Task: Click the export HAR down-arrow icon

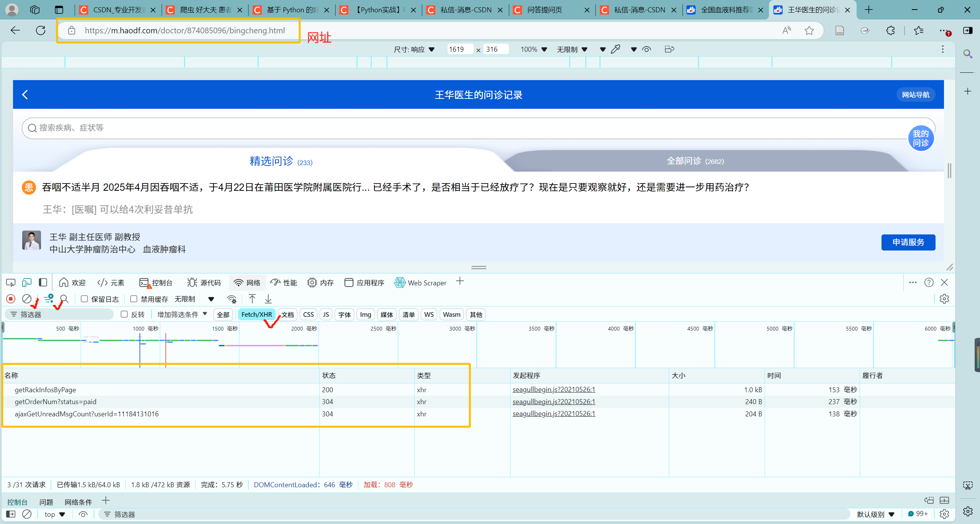Action: pos(268,299)
